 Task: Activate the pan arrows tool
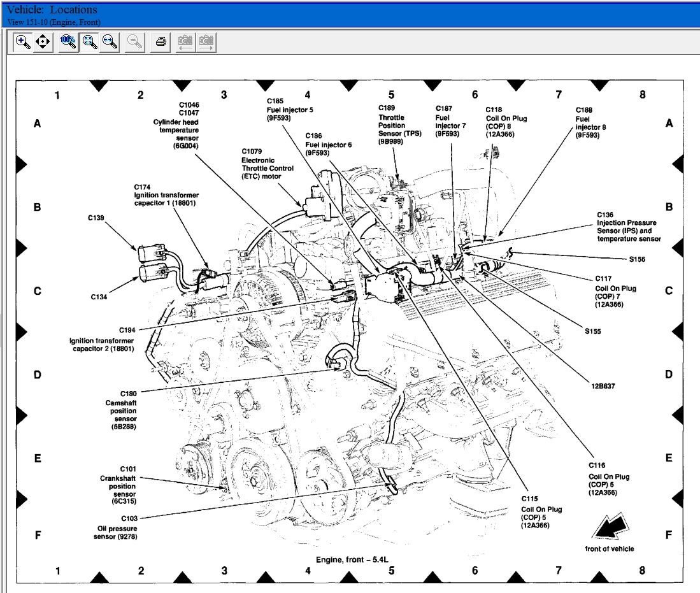pyautogui.click(x=43, y=42)
